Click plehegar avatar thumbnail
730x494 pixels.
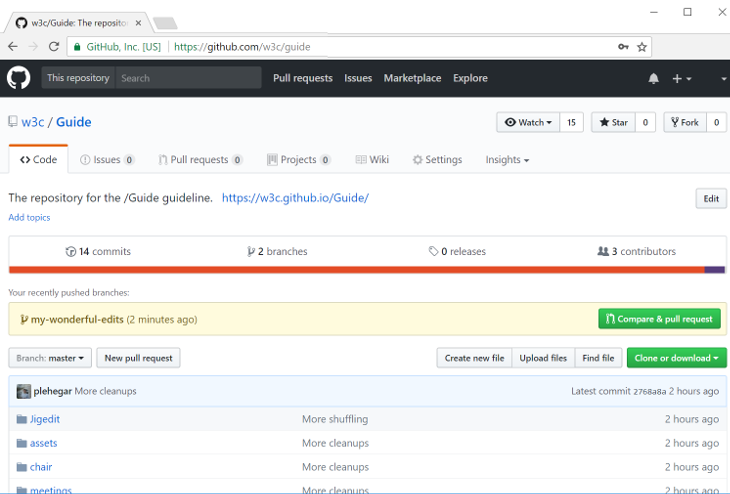[x=23, y=391]
